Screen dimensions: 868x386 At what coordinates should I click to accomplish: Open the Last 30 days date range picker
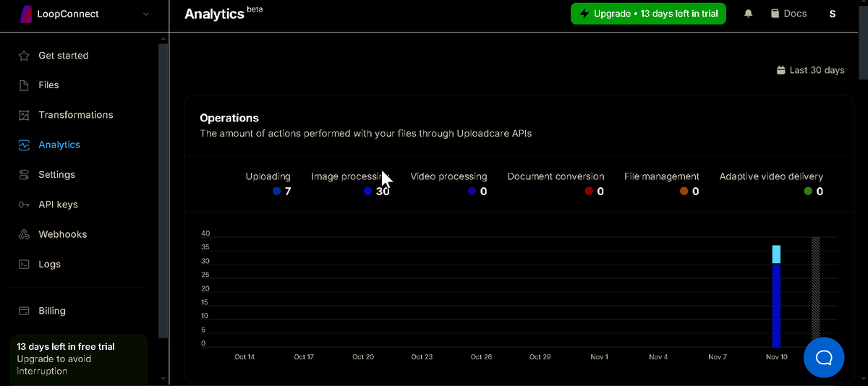pyautogui.click(x=810, y=70)
